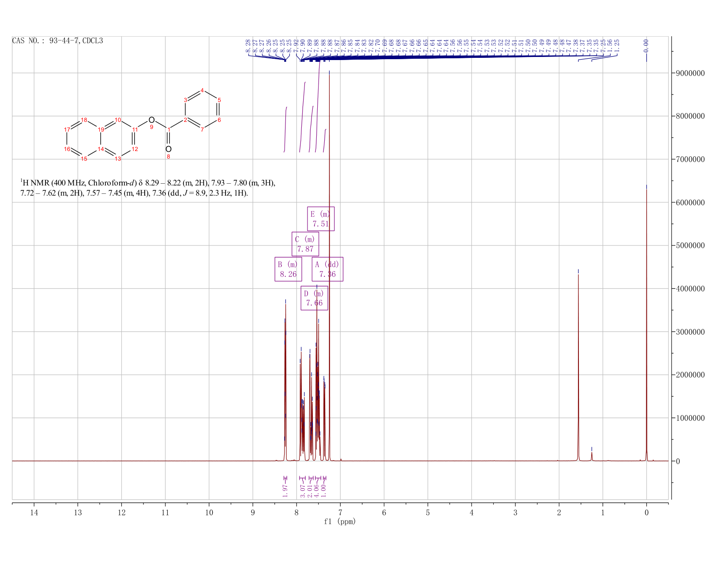The image size is (728, 563).
Task: Click the 4 ppm tick label
Action: click(472, 513)
